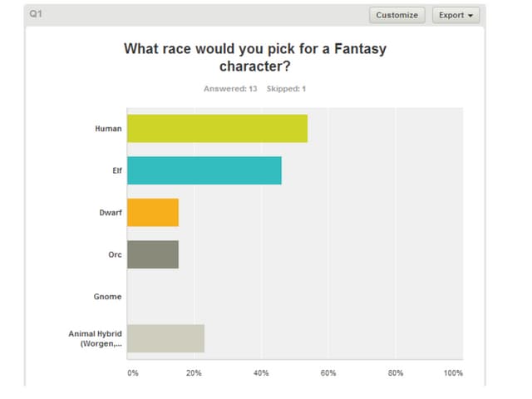
Task: Click the 100% axis tick label
Action: pyautogui.click(x=453, y=373)
